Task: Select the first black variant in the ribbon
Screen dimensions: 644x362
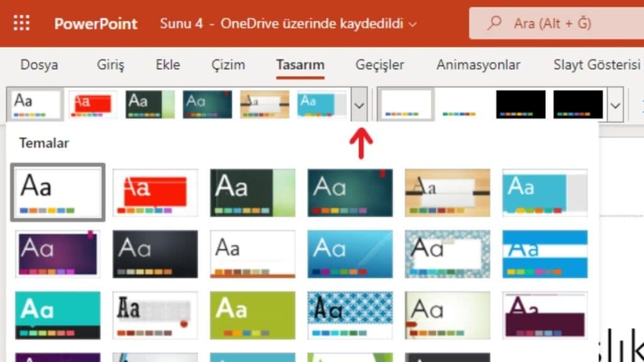Action: [521, 105]
